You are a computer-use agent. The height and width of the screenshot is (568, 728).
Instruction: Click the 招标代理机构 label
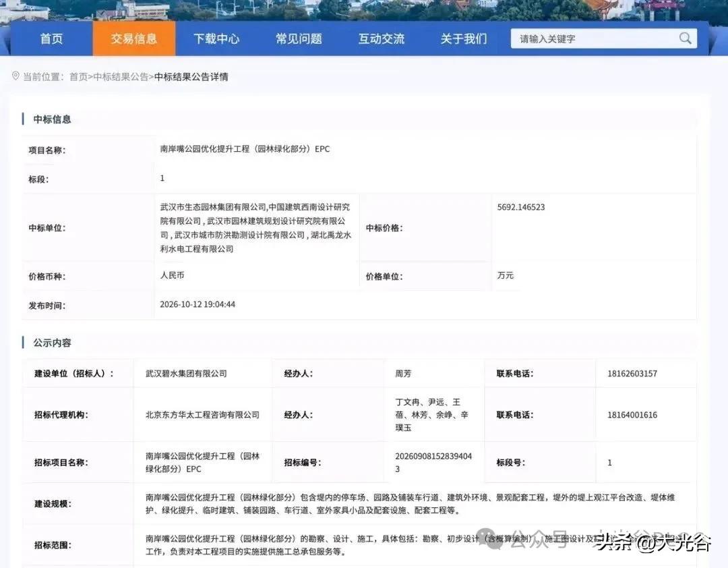click(61, 415)
